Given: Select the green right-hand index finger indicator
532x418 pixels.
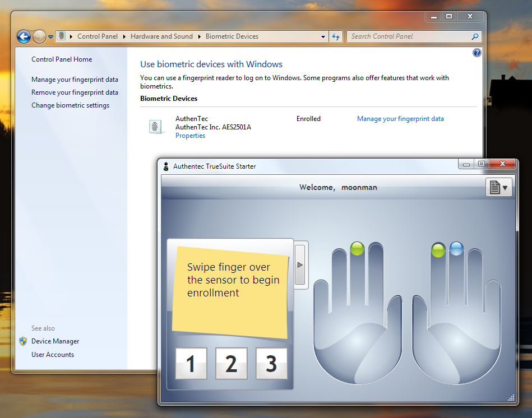Looking at the screenshot, I should pos(438,249).
